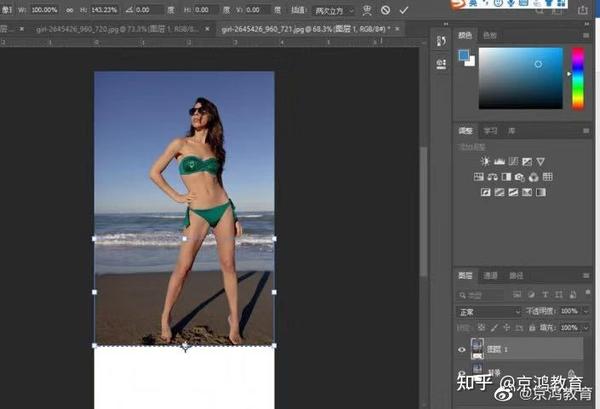This screenshot has width=600, height=409.
Task: Toggle the link between width and height
Action: click(71, 9)
